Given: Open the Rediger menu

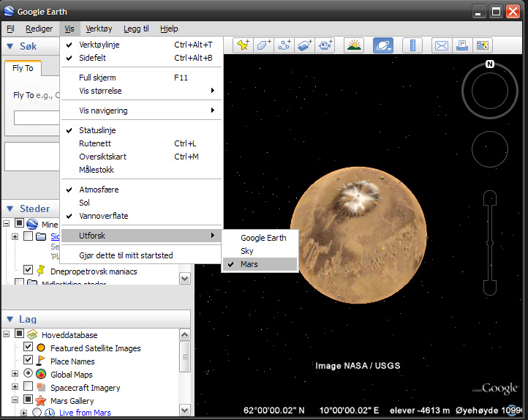Looking at the screenshot, I should (x=39, y=29).
